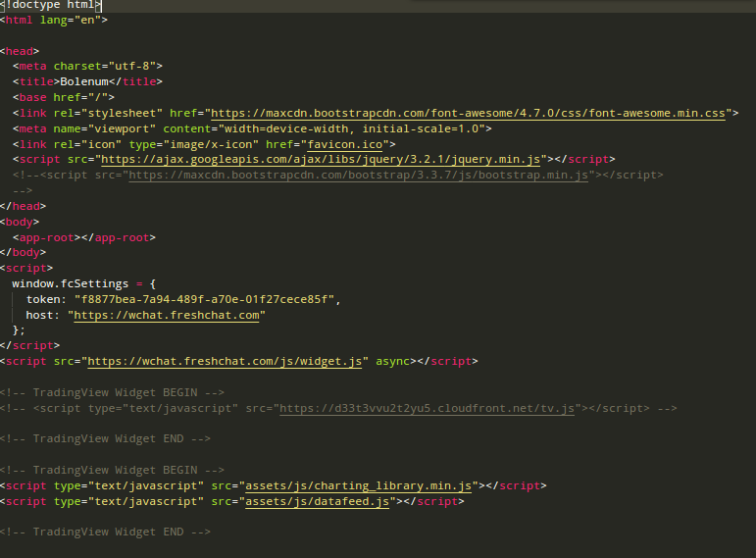
Task: Click the token value string
Action: [204, 299]
